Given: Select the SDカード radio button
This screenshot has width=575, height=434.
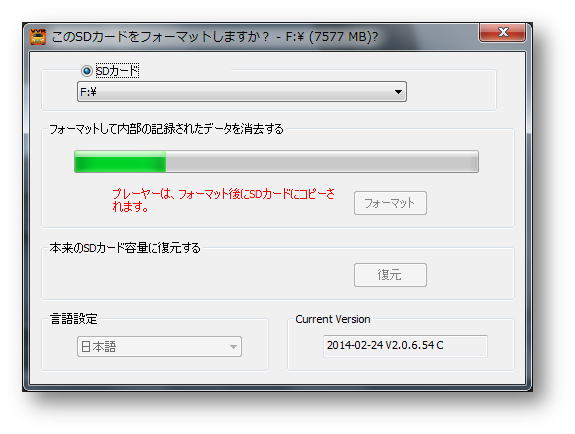Looking at the screenshot, I should point(87,70).
